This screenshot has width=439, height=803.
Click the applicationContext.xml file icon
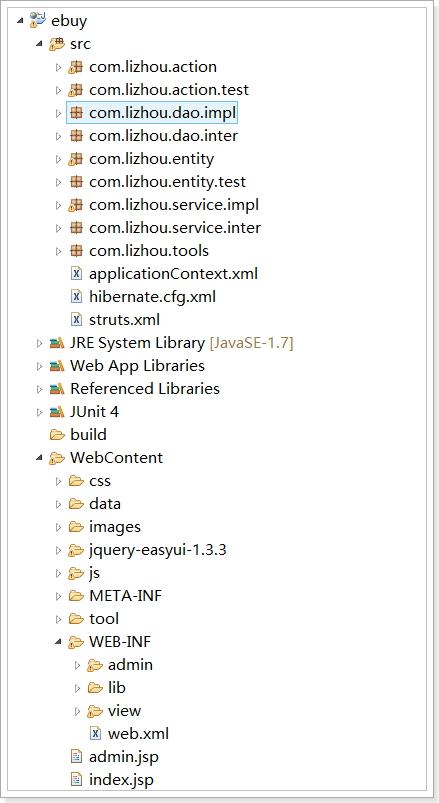click(76, 273)
